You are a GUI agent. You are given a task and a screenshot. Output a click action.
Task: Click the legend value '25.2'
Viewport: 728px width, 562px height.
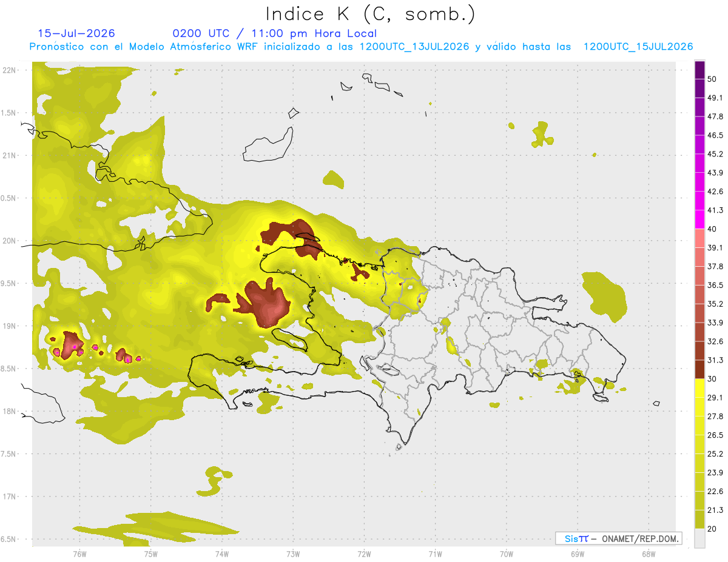[x=715, y=454]
